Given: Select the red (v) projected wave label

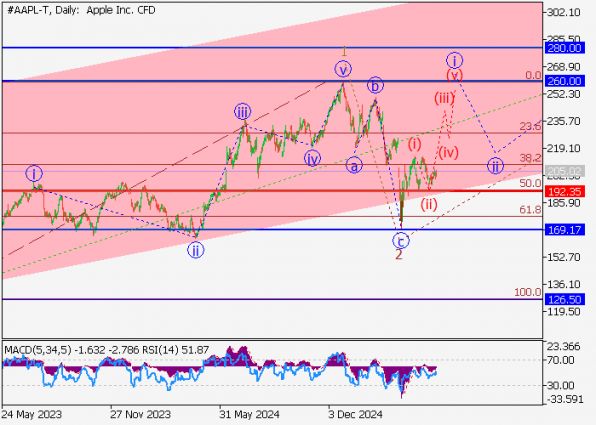Looking at the screenshot, I should pyautogui.click(x=454, y=75).
